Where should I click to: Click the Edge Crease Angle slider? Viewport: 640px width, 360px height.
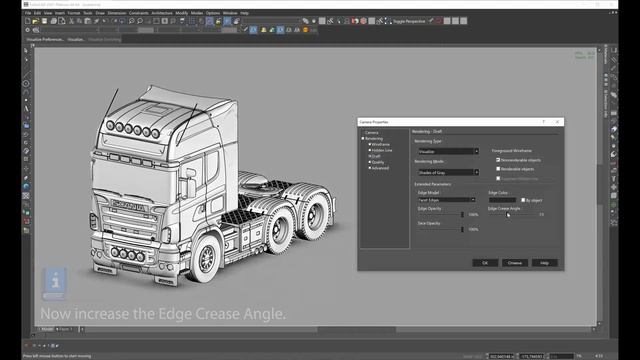(x=512, y=215)
